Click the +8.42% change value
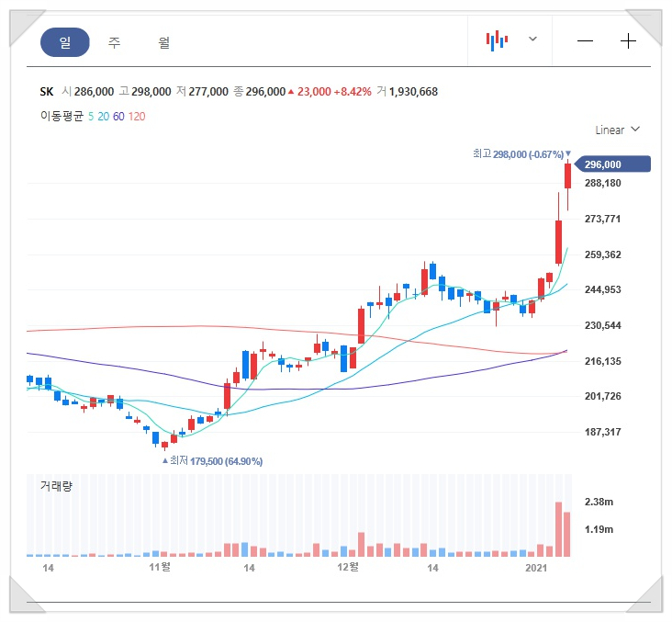The image size is (672, 622). point(353,92)
